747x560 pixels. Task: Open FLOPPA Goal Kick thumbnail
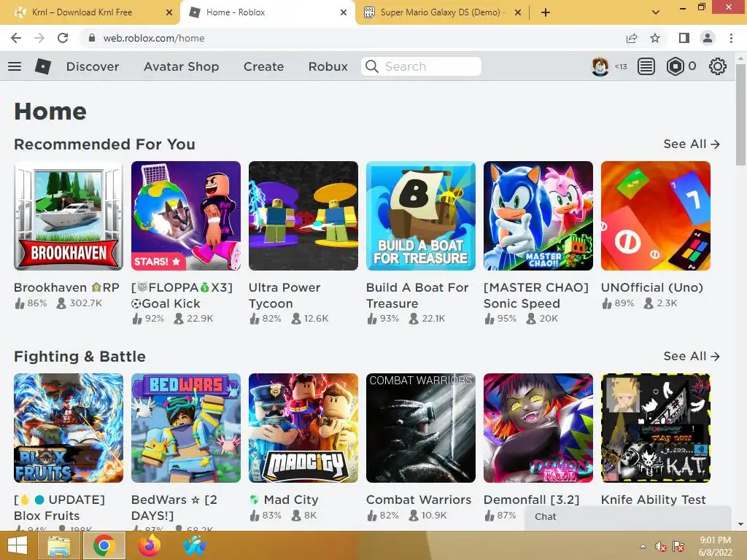point(186,216)
